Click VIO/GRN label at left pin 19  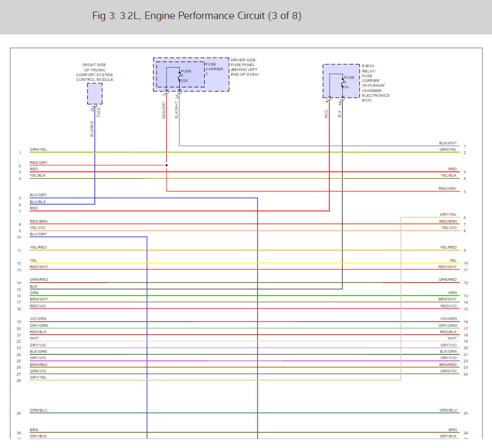pos(38,319)
